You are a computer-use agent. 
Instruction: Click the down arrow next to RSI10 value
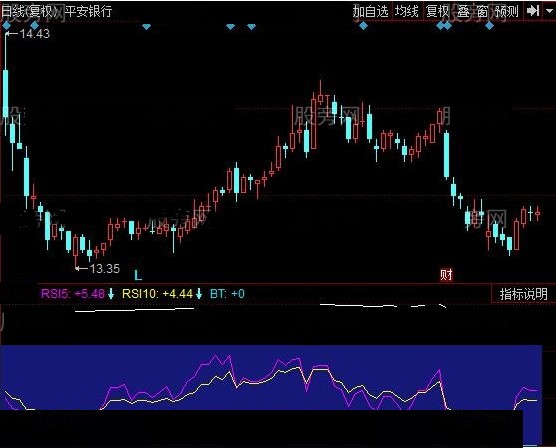point(199,294)
